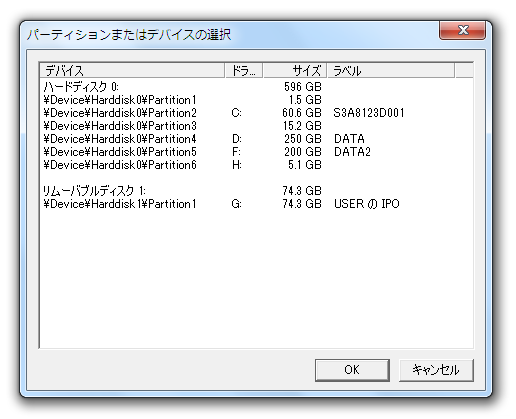Sort by the ドラ... column header
The image size is (516, 419).
point(244,71)
